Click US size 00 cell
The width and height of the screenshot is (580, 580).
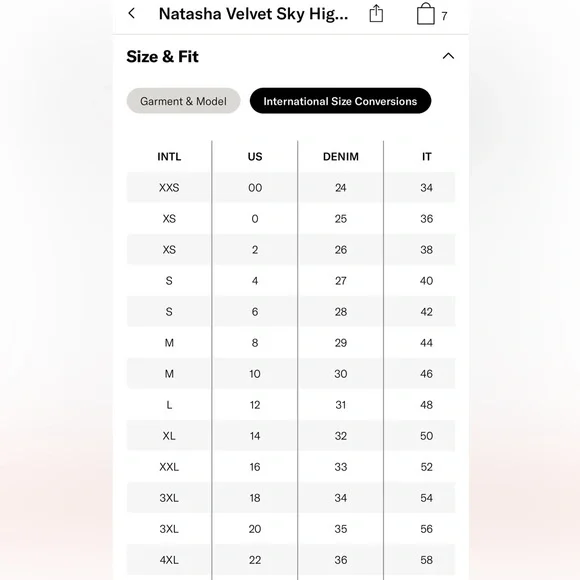coord(255,188)
